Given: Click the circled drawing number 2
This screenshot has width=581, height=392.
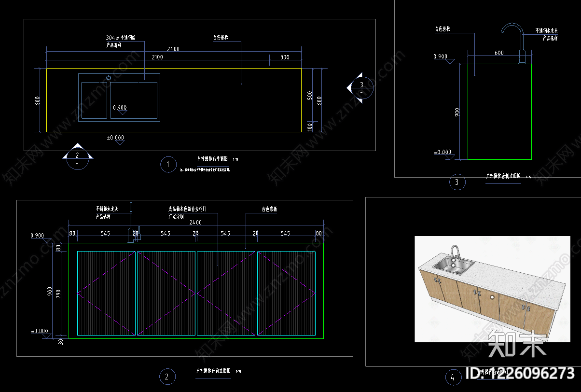Looking at the screenshot, I should (x=167, y=377).
